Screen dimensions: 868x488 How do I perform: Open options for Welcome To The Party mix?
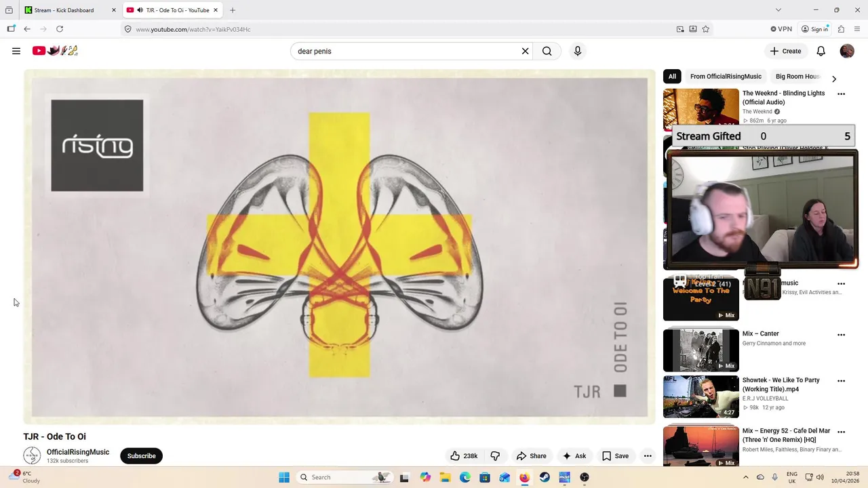pos(841,284)
